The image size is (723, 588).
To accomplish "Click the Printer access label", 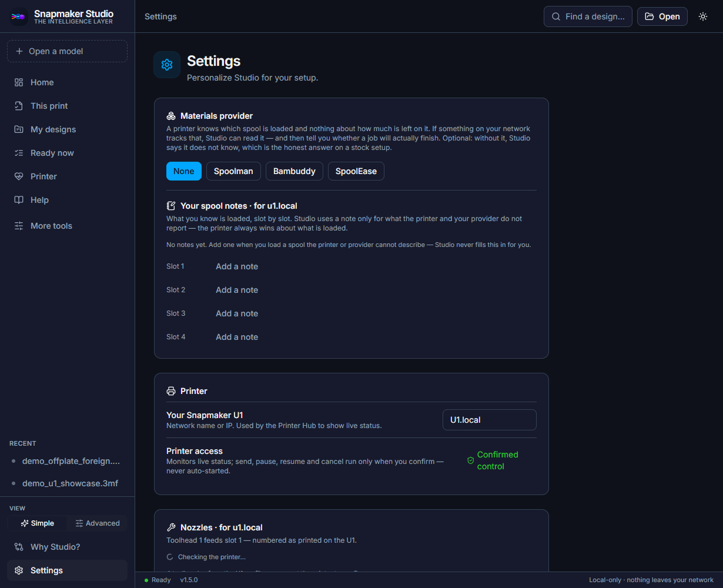I will [x=195, y=451].
